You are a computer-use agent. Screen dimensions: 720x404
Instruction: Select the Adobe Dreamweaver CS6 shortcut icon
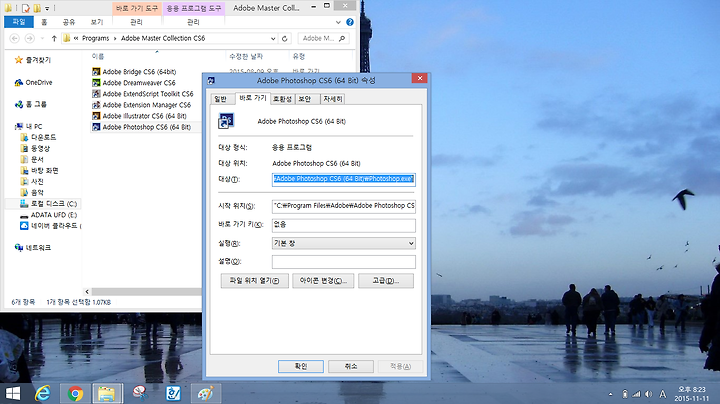point(96,83)
